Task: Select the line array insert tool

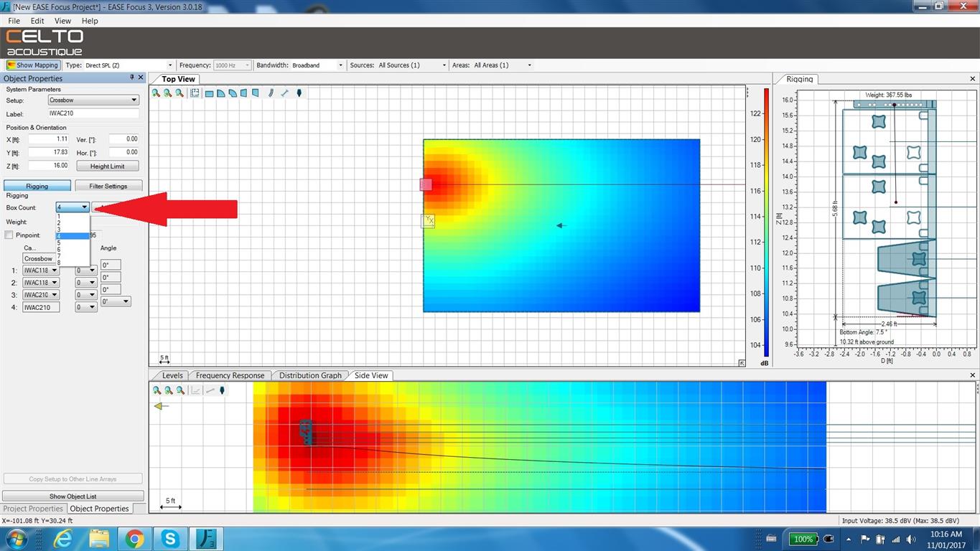Action: pyautogui.click(x=271, y=93)
